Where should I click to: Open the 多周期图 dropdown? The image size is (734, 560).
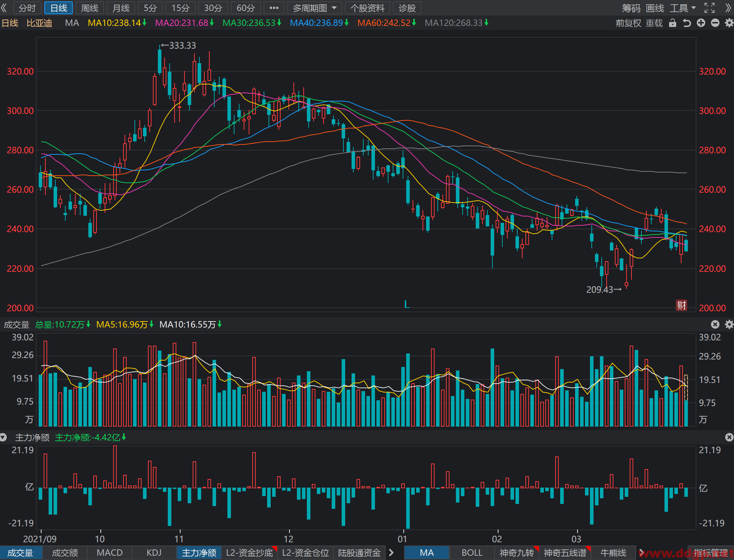click(x=314, y=8)
